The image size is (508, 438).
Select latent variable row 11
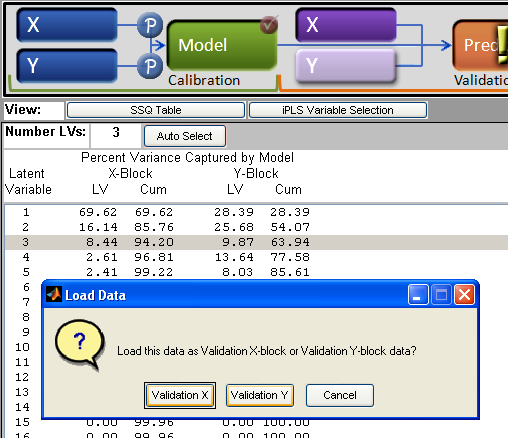[22, 362]
